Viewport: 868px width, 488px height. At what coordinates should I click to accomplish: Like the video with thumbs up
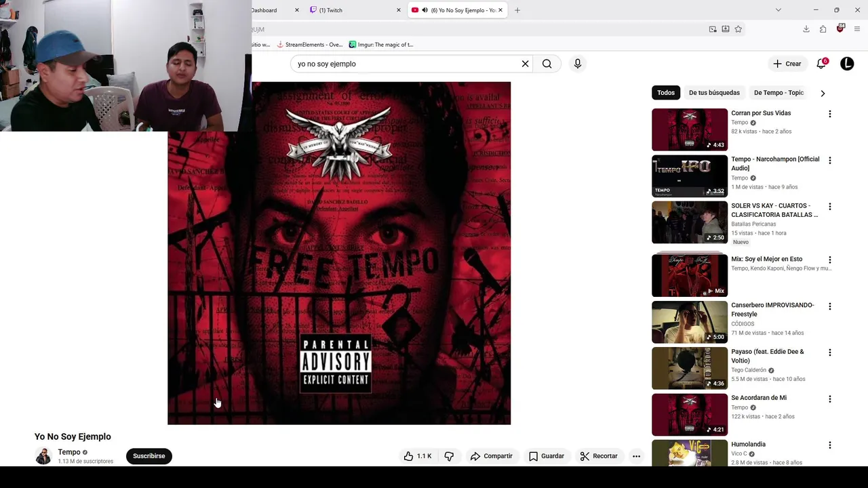pyautogui.click(x=418, y=456)
